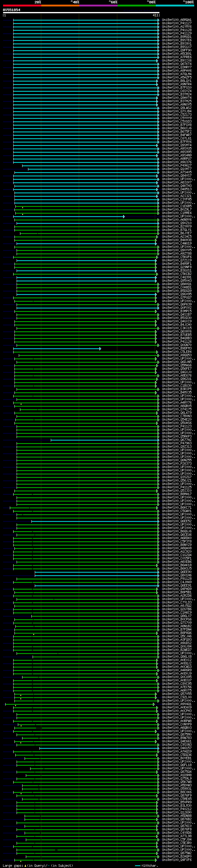This screenshot has height=868, width=197.
Task: Select hit label UniRef100_C1MME4
Action: 176,213
